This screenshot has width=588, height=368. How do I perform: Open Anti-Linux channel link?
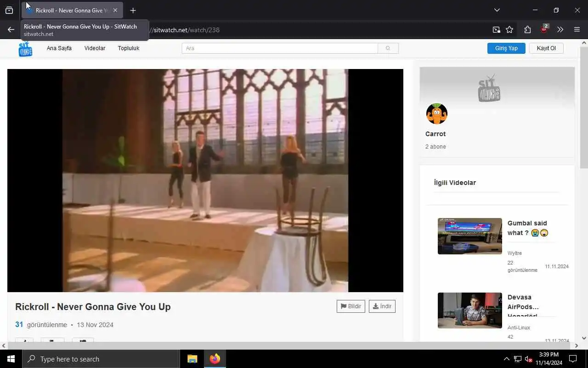[x=519, y=328]
